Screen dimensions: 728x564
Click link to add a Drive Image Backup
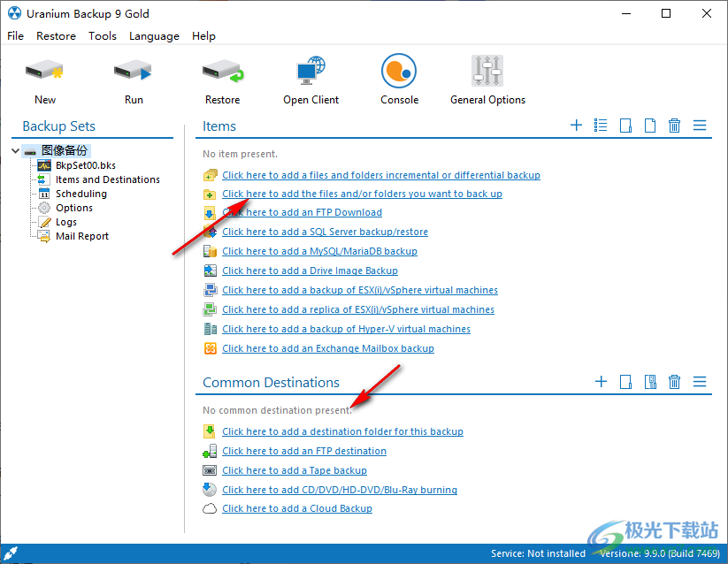[x=310, y=271]
